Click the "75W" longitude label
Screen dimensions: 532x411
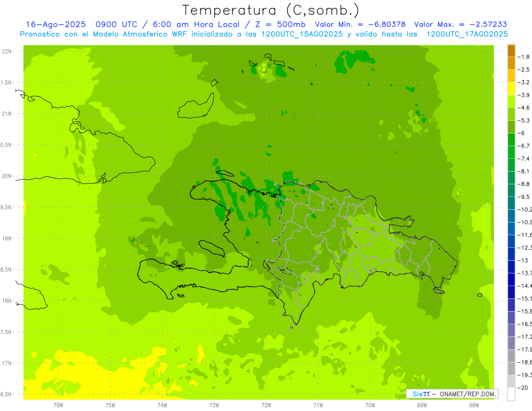click(110, 405)
